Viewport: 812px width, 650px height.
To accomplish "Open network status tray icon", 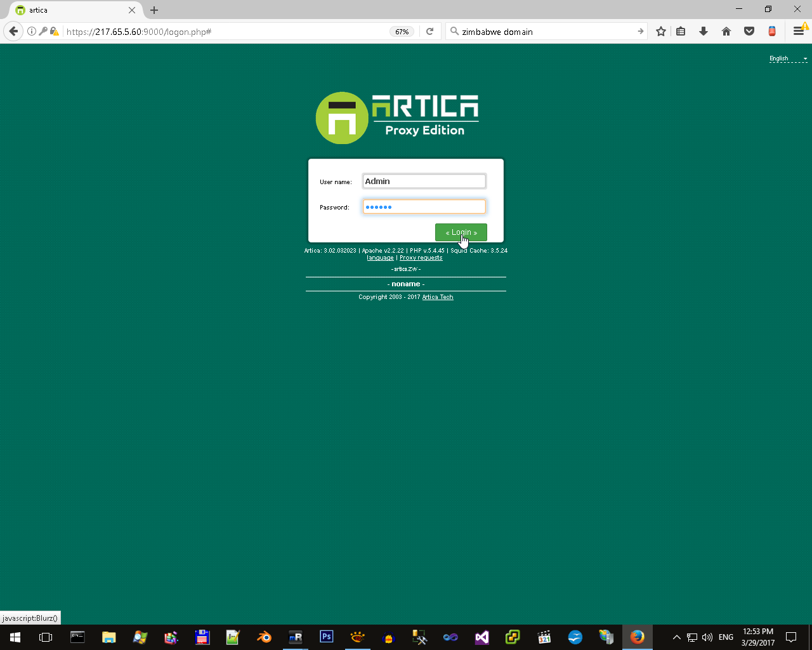I will pyautogui.click(x=692, y=637).
